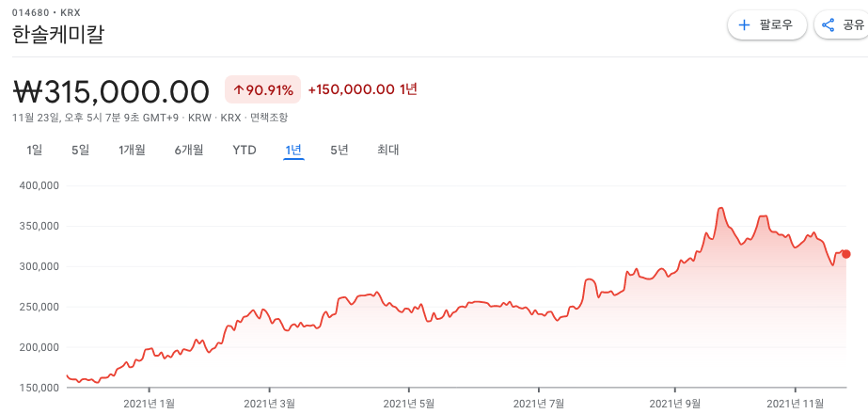Click the share icon next to 공유

pos(829,25)
